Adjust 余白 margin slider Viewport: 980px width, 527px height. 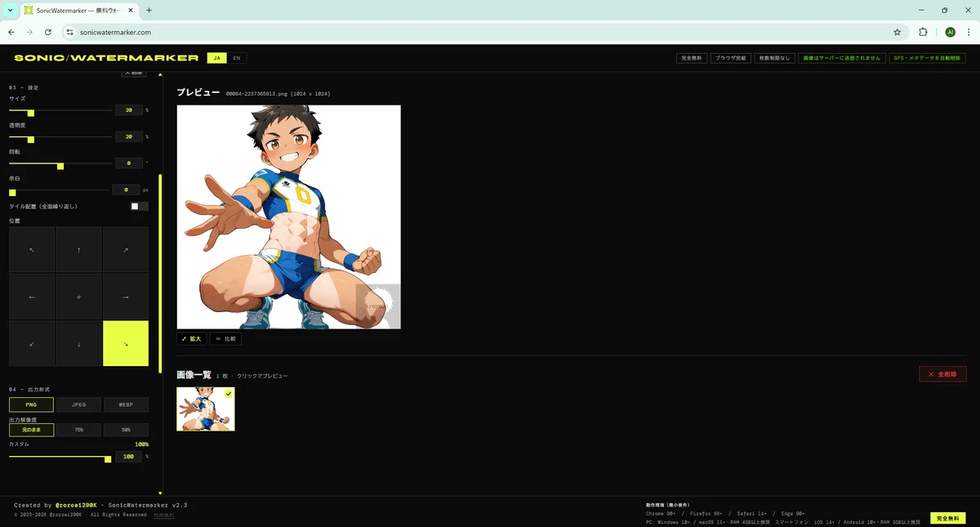59,191
